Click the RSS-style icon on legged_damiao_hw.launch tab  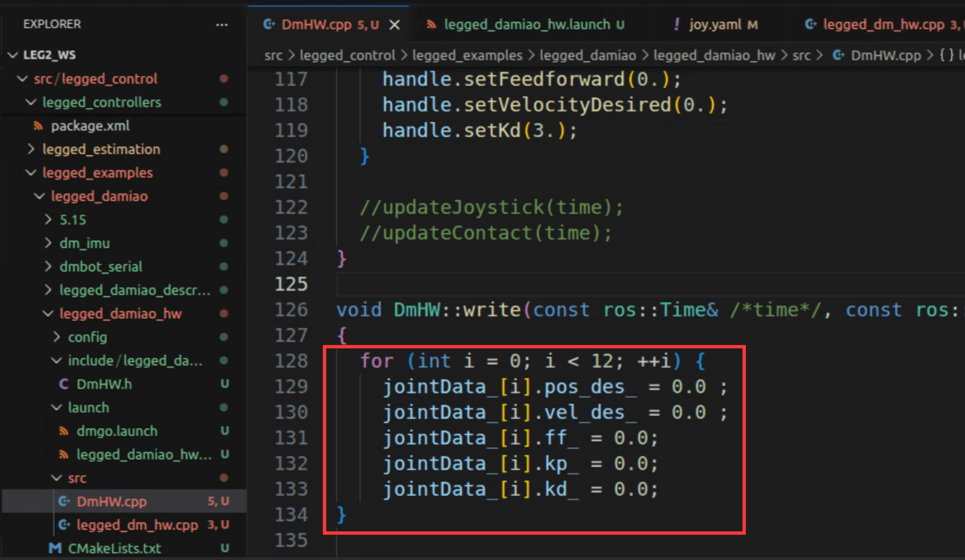pyautogui.click(x=431, y=25)
